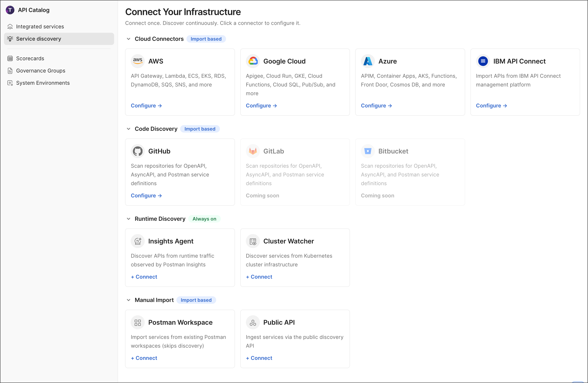The height and width of the screenshot is (383, 588).
Task: Open Scorecards from the sidebar
Action: [x=59, y=59]
